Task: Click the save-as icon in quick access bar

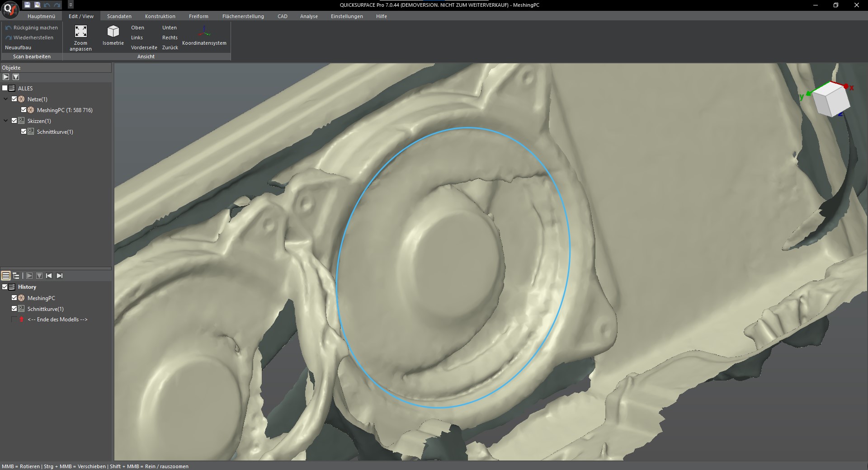Action: pyautogui.click(x=37, y=5)
